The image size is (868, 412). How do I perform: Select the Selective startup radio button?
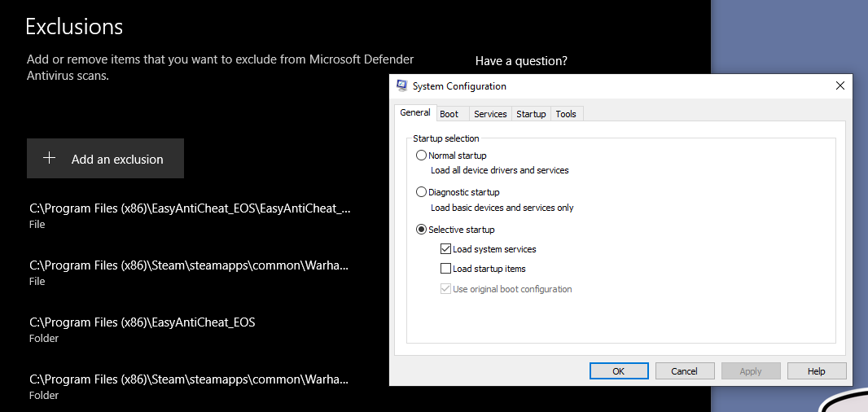point(421,230)
